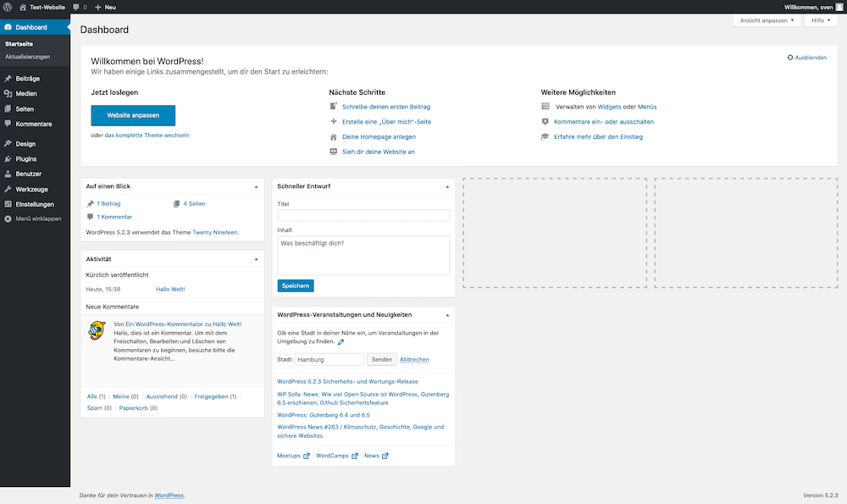Click the Version 5.2.3 footer text
Image resolution: width=847 pixels, height=504 pixels.
click(820, 496)
